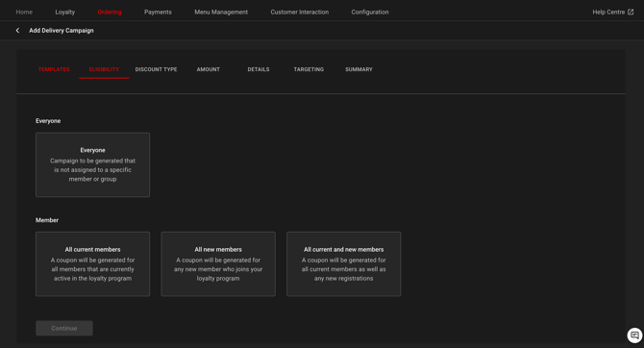Click the Help Centre external link icon
The image size is (644, 348).
(x=631, y=12)
